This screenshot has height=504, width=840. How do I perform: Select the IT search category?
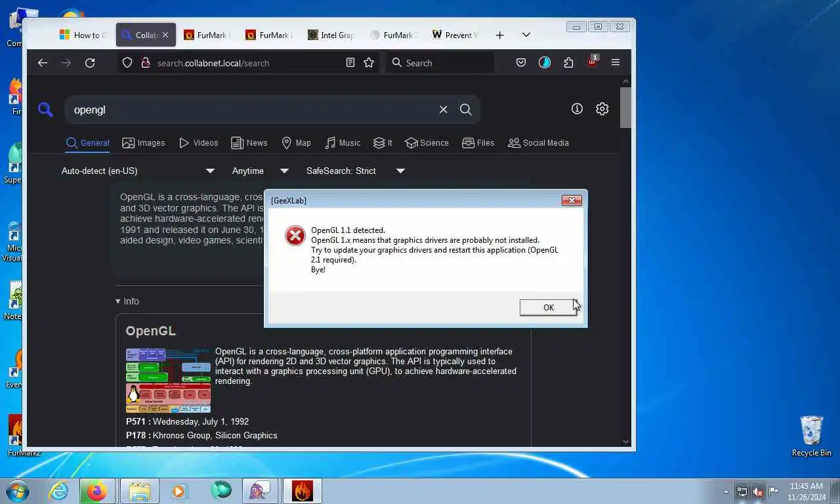click(383, 143)
